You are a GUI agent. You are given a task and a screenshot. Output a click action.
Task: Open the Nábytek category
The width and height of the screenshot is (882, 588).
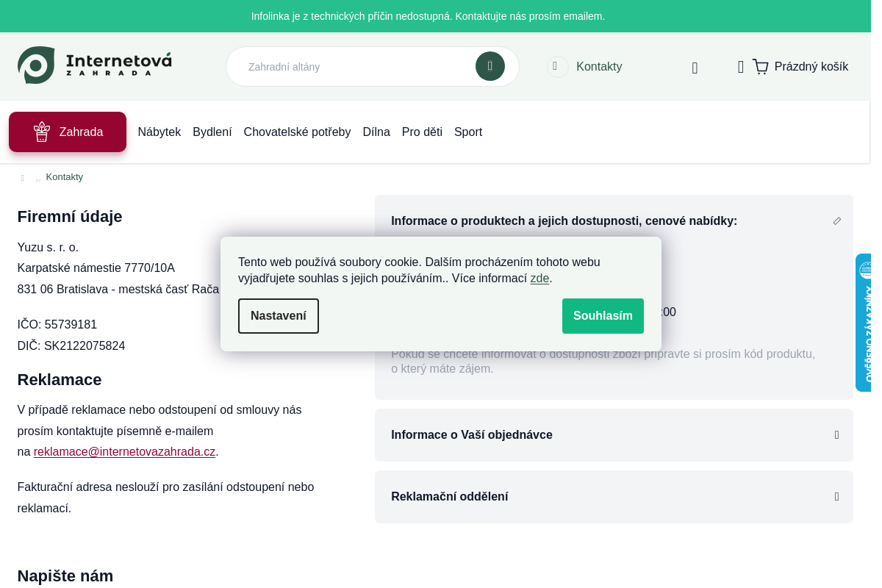point(159,132)
